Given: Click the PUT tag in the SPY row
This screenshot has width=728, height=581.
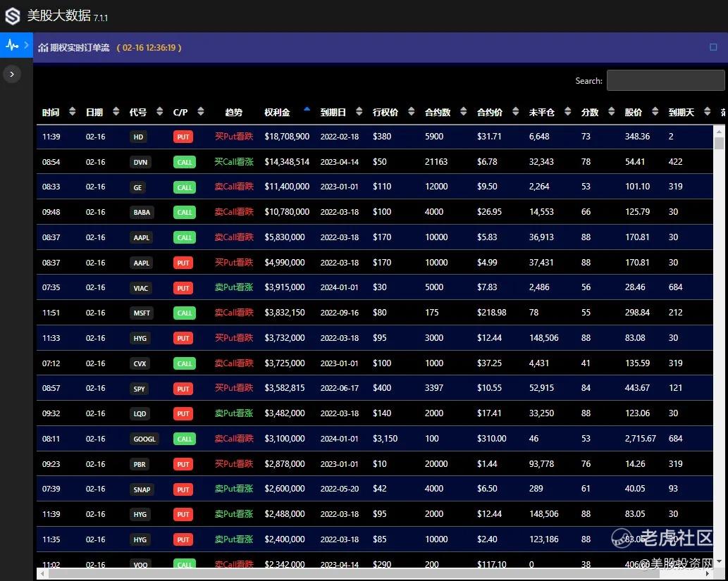Looking at the screenshot, I should coord(183,389).
